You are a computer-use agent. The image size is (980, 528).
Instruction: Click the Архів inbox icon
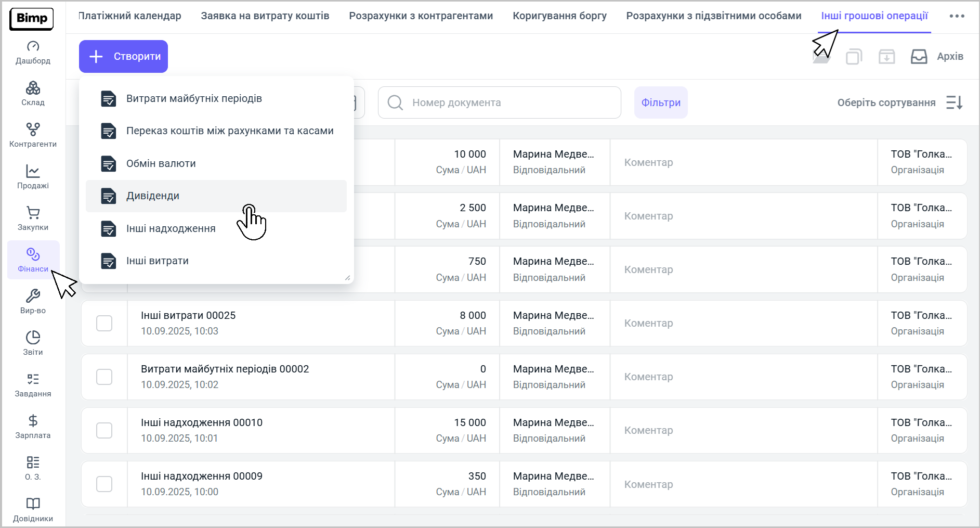[919, 56]
